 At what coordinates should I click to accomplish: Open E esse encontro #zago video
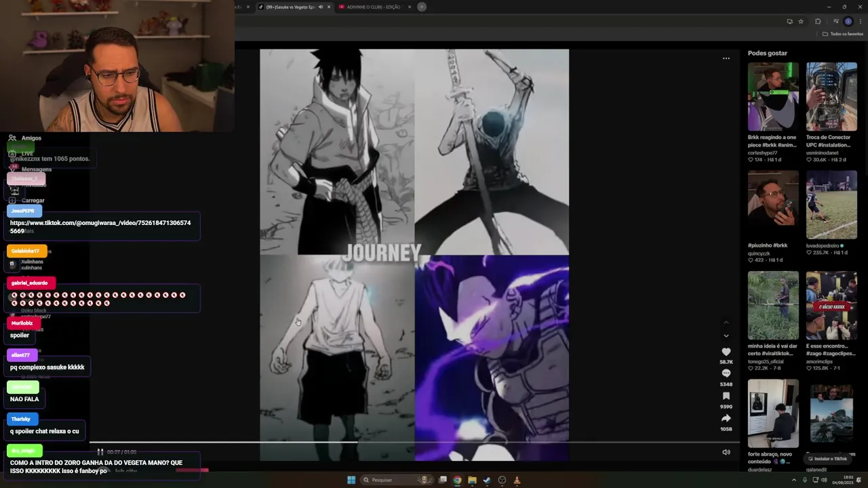(x=831, y=306)
